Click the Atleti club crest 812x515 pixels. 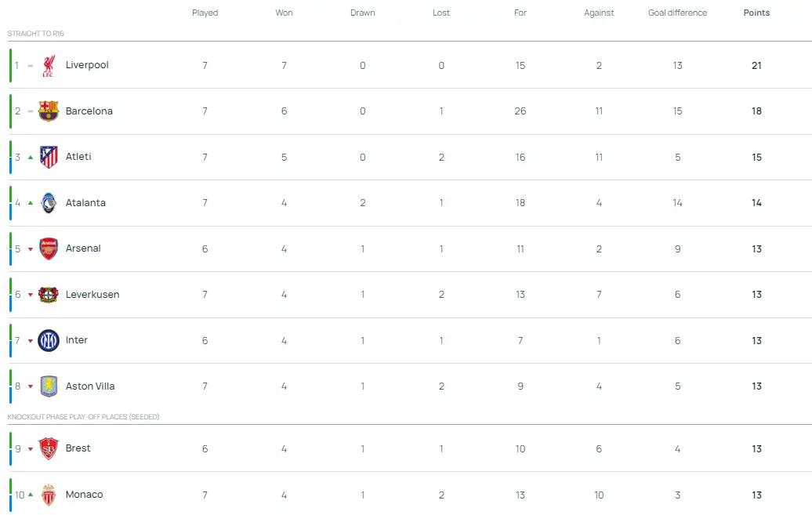coord(49,157)
